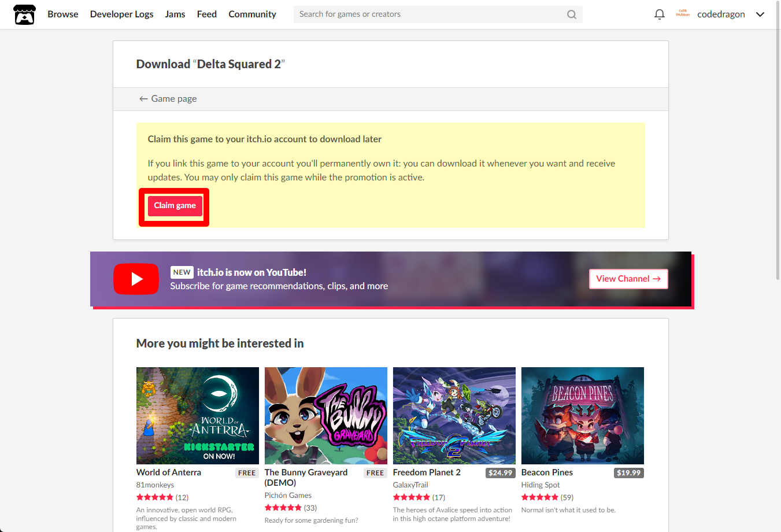Viewport: 781px width, 532px height.
Task: Click the FREE tag on World of Anterra
Action: coord(247,473)
